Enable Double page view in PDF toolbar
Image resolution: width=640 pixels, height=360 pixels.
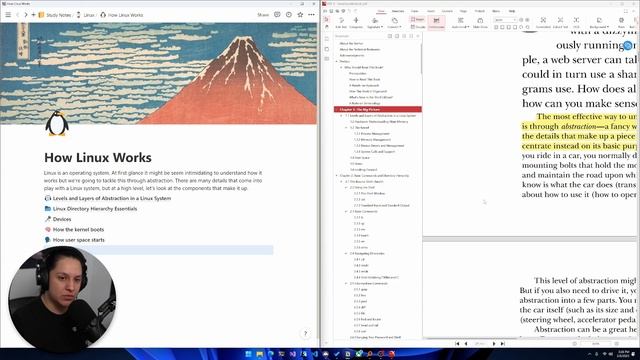418,27
